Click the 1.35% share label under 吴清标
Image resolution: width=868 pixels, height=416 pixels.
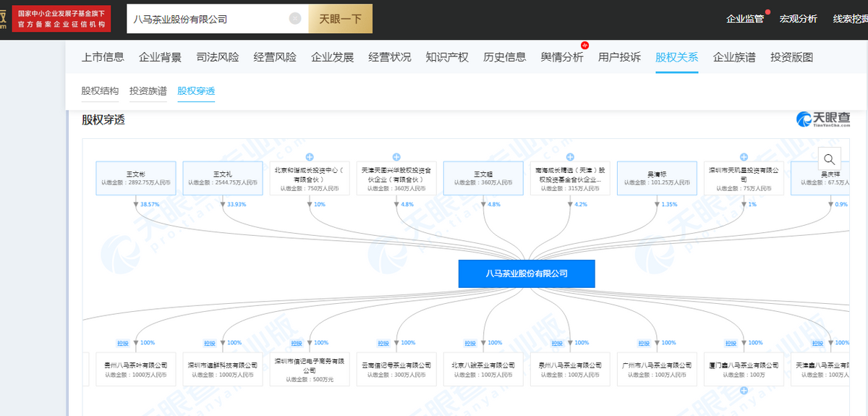(669, 205)
